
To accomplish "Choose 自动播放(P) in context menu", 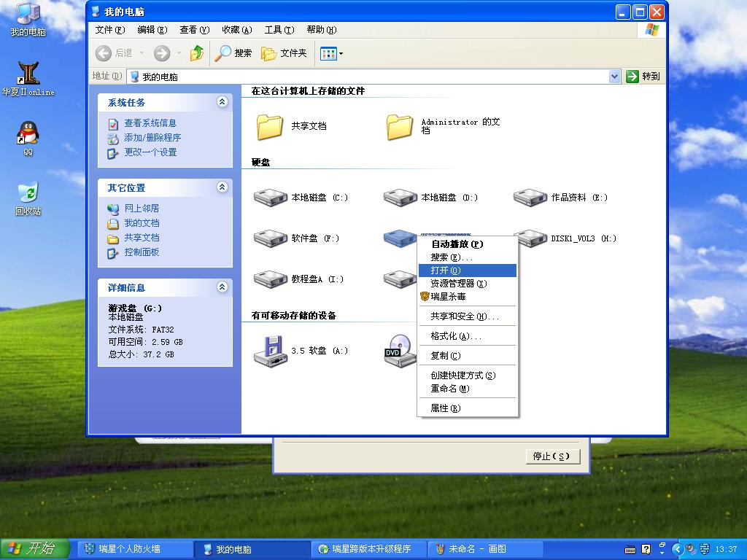I will coord(467,244).
